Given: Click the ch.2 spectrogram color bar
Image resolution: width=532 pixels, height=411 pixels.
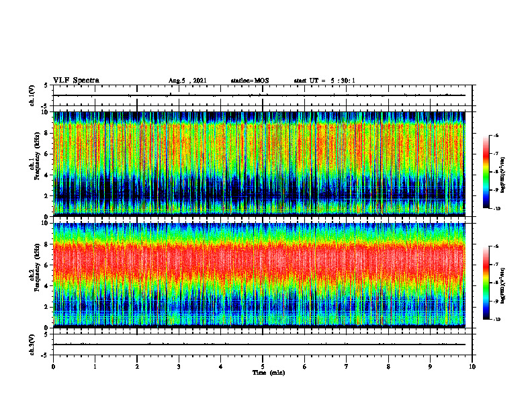Looking at the screenshot, I should [486, 283].
